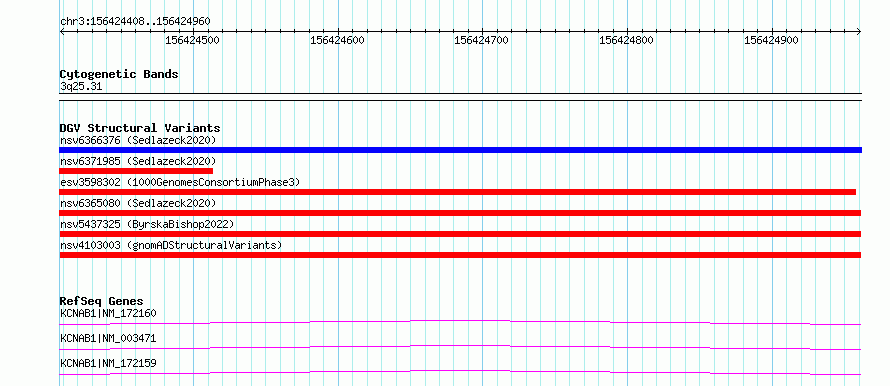Click the red esv3598302 variant bar
Screen dimensions: 890x386
coord(457,192)
